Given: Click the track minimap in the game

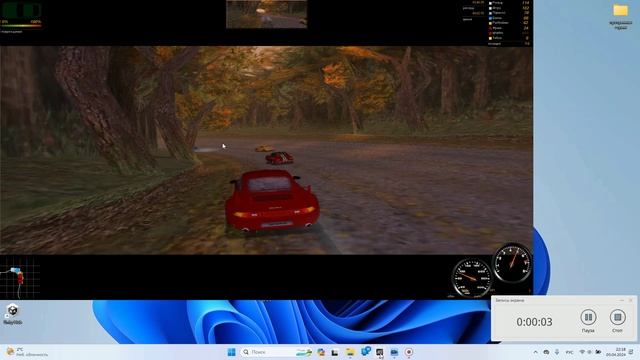Looking at the screenshot, I should [x=20, y=278].
